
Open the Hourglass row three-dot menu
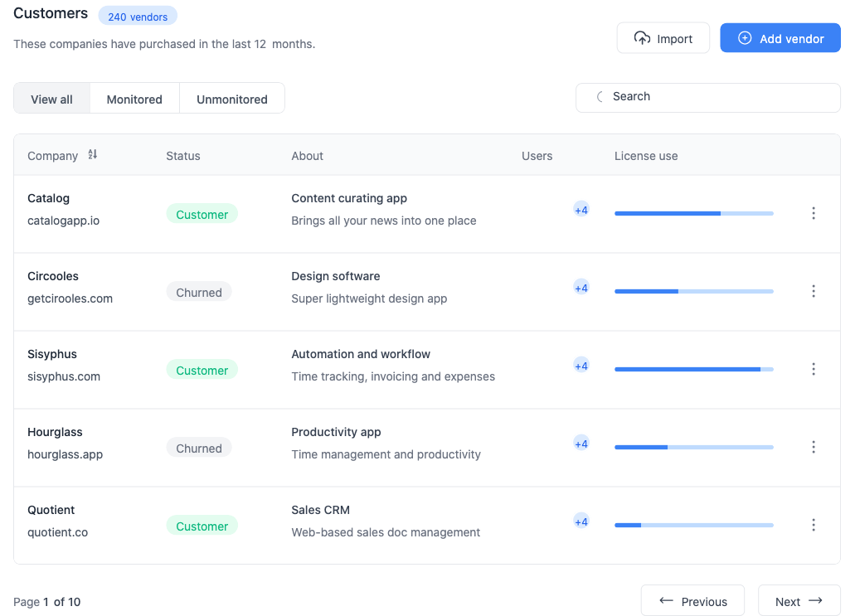coord(813,447)
